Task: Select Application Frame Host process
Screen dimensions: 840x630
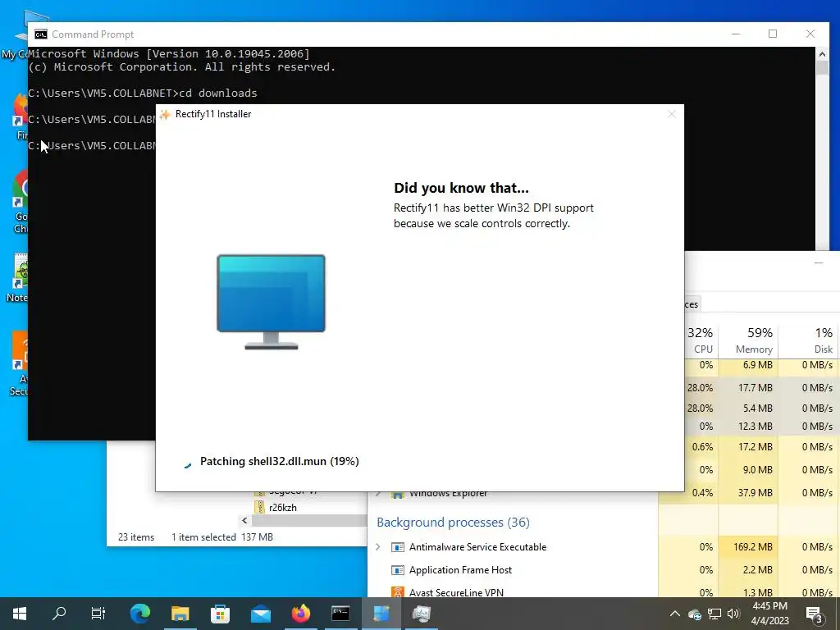Action: pyautogui.click(x=460, y=570)
